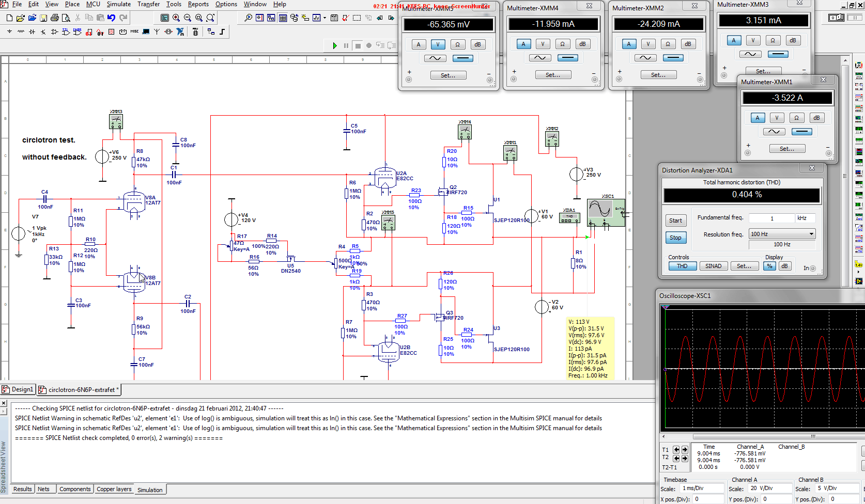Move oscilloscope cursor T1 right

tap(685, 450)
